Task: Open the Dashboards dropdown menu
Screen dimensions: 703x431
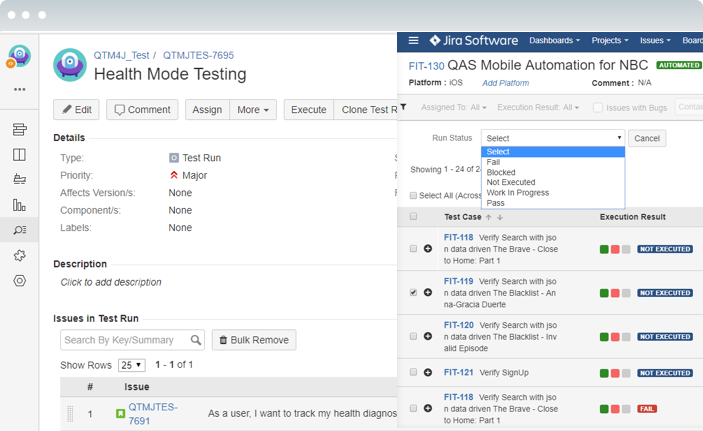Action: tap(554, 40)
